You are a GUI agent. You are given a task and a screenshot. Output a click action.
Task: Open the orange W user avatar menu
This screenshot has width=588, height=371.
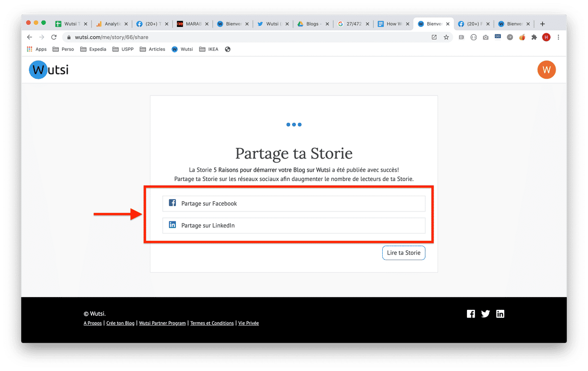click(x=547, y=70)
